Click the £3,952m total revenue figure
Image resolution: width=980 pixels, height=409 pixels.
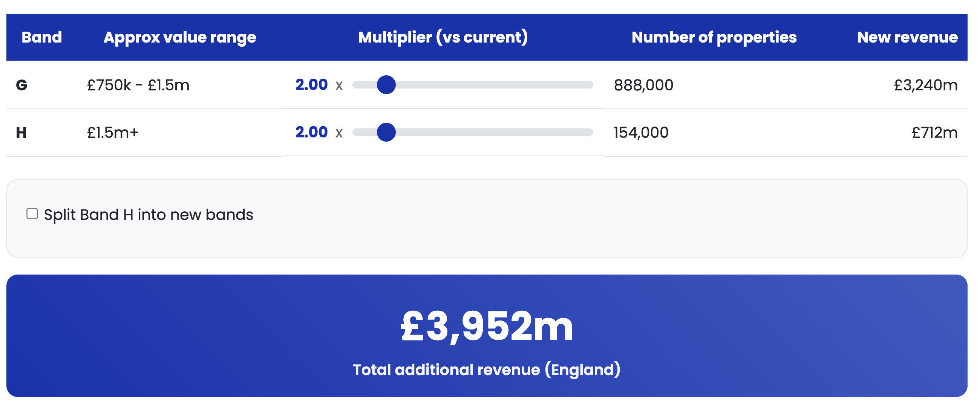pyautogui.click(x=487, y=326)
